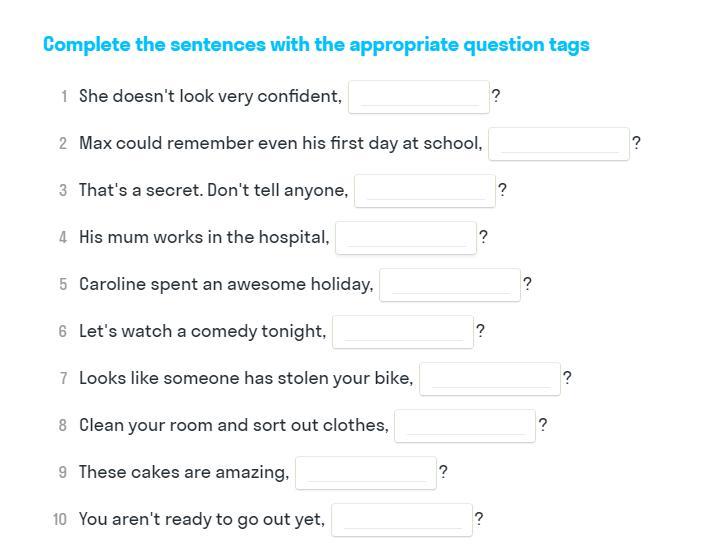Click the text 'That's a secret.'
This screenshot has height=557, width=720.
tap(141, 191)
